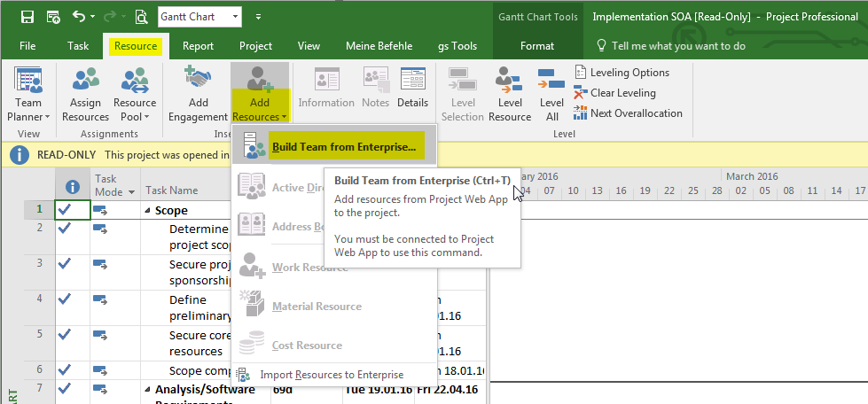Open the Team Planner view button
Image resolution: width=868 pixels, height=404 pixels.
[28, 94]
